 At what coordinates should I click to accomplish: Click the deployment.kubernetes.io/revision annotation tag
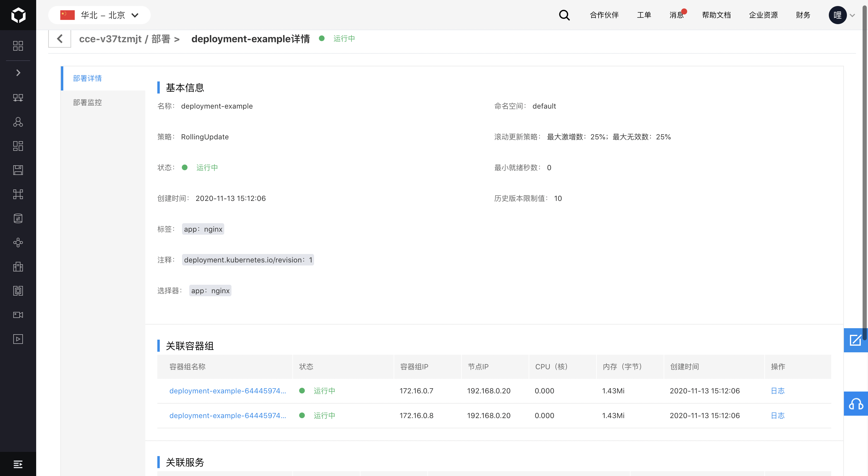pos(248,260)
